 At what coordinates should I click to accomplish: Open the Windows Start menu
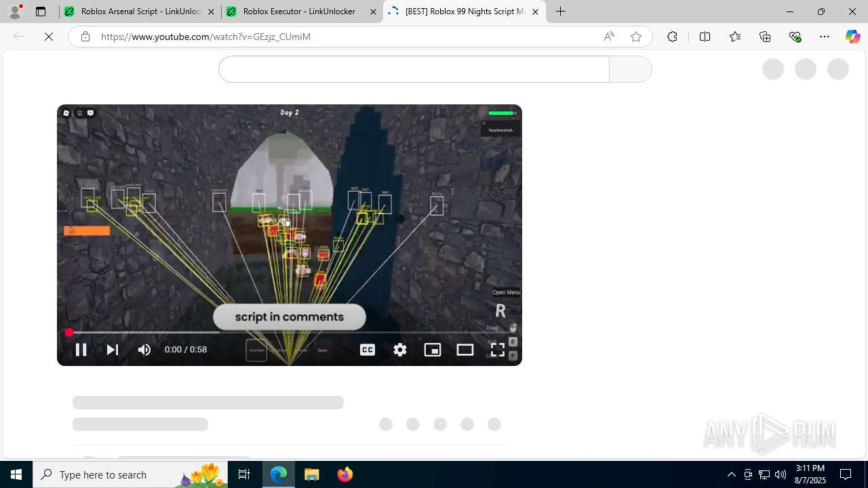pyautogui.click(x=16, y=474)
